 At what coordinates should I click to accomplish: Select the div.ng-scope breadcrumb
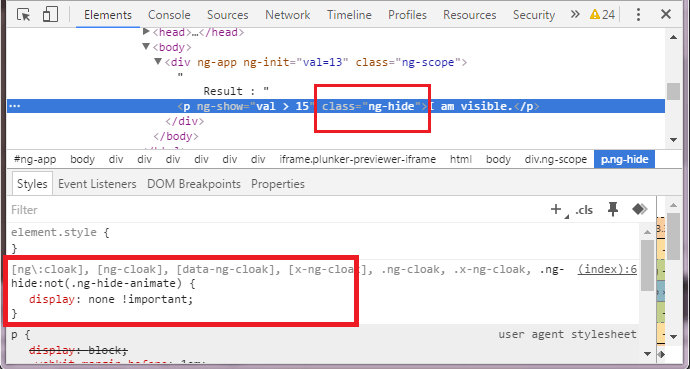tap(555, 159)
